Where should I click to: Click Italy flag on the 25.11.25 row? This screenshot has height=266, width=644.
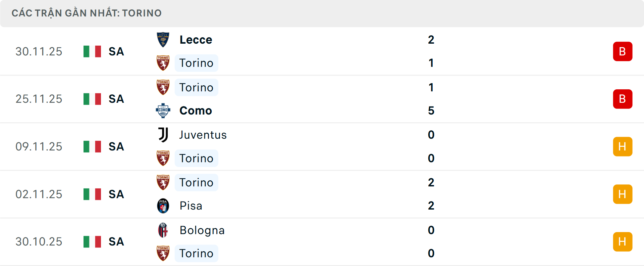[92, 99]
